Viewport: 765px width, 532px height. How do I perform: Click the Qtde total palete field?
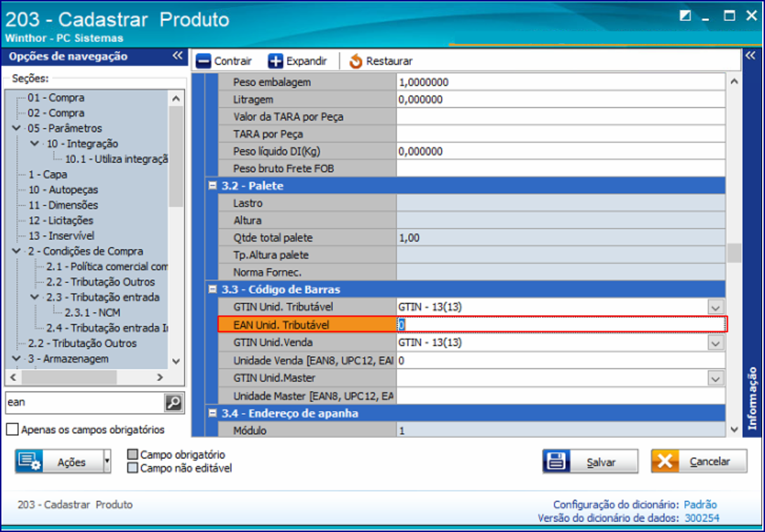561,237
